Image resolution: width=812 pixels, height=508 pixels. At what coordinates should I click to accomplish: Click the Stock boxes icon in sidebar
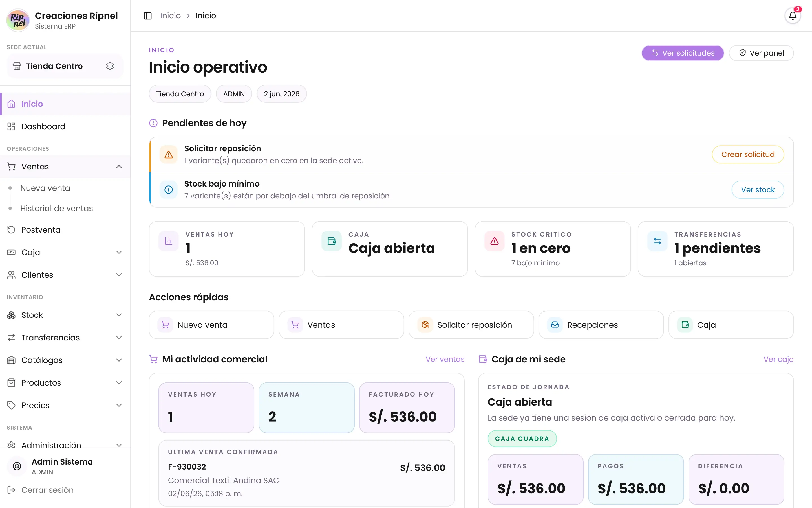(x=11, y=315)
